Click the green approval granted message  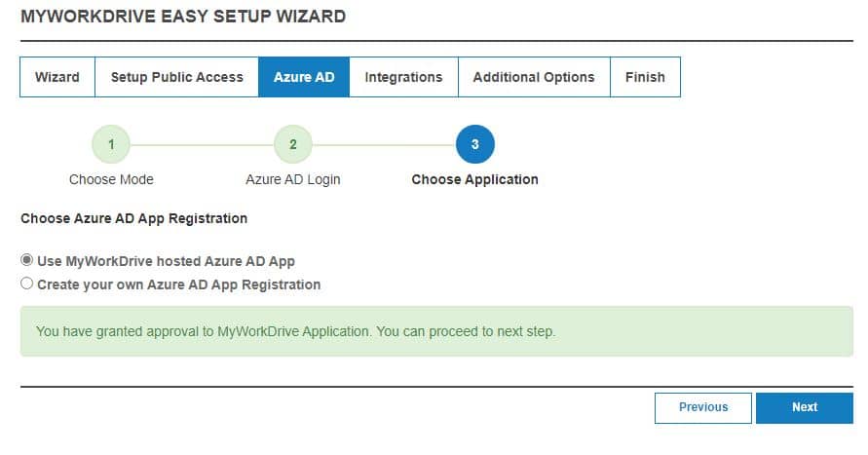coord(295,331)
